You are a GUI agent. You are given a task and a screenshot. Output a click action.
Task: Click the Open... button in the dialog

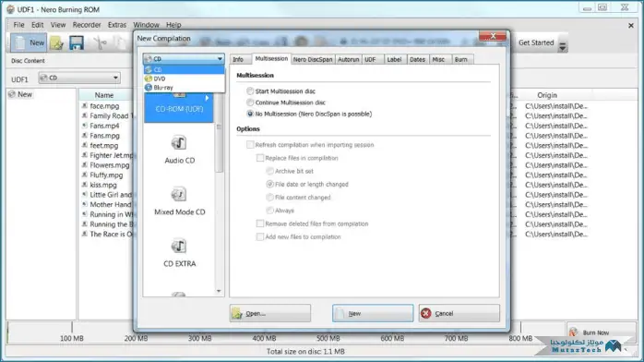click(x=269, y=313)
